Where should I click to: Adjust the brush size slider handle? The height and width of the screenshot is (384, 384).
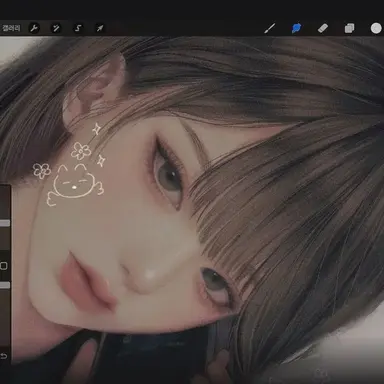pyautogui.click(x=5, y=223)
